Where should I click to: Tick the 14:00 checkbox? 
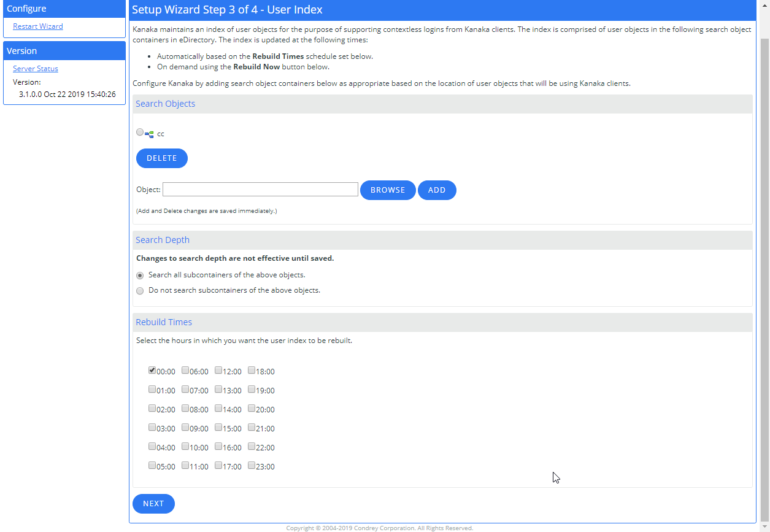[x=218, y=408]
